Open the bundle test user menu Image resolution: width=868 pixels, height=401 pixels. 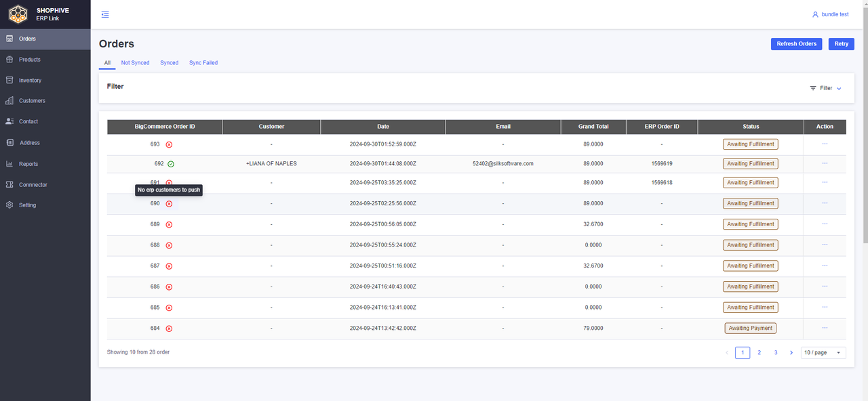(x=830, y=14)
